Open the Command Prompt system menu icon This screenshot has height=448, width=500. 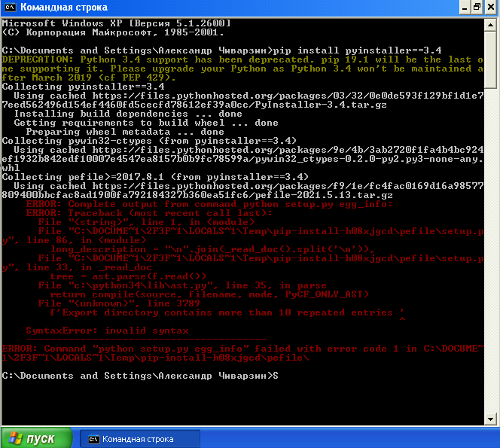point(9,8)
